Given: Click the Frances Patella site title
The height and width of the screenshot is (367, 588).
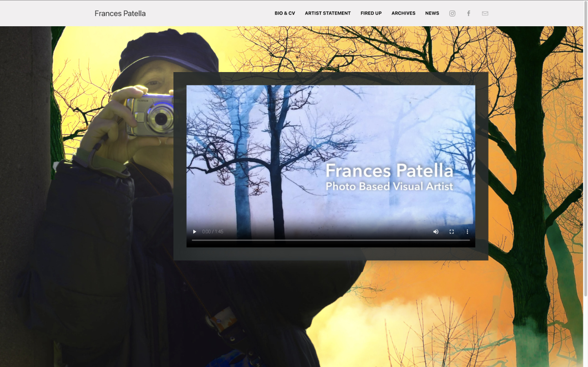Looking at the screenshot, I should tap(120, 13).
